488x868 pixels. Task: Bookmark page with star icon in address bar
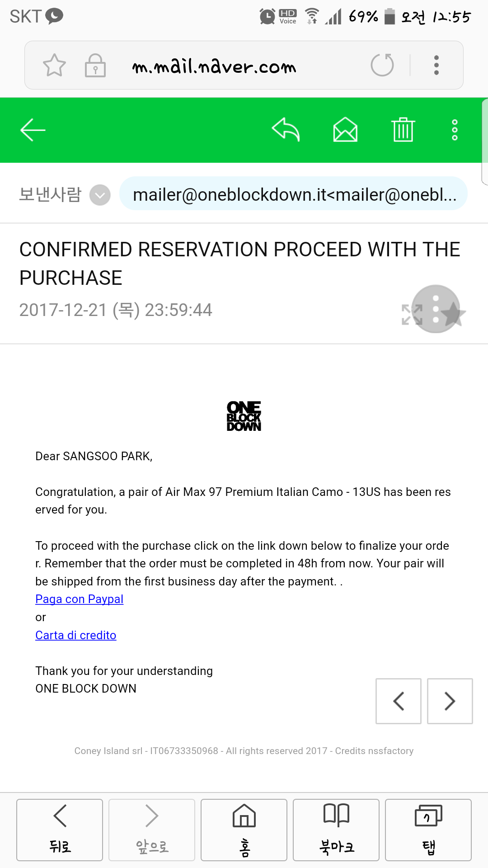point(54,66)
